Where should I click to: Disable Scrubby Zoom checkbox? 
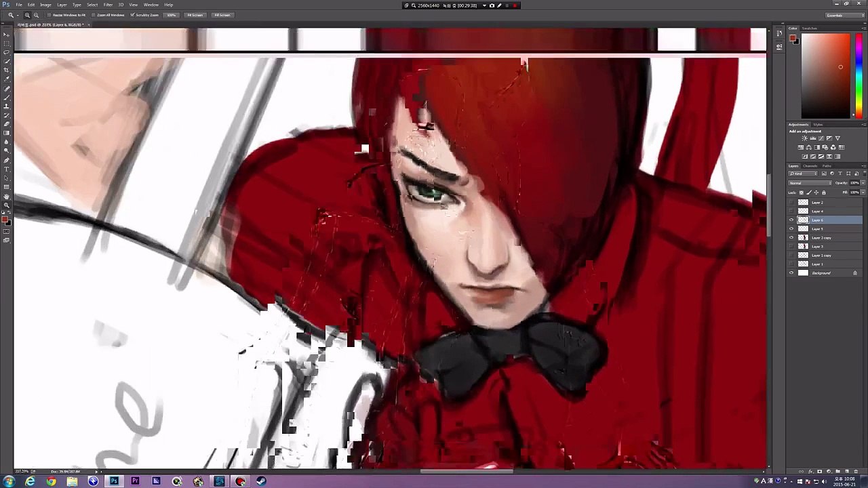pyautogui.click(x=132, y=15)
